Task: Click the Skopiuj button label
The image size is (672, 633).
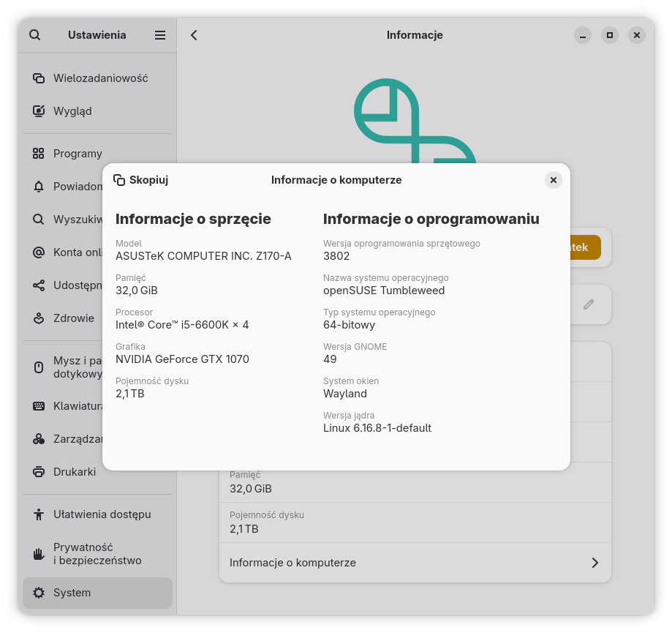Action: pyautogui.click(x=148, y=180)
